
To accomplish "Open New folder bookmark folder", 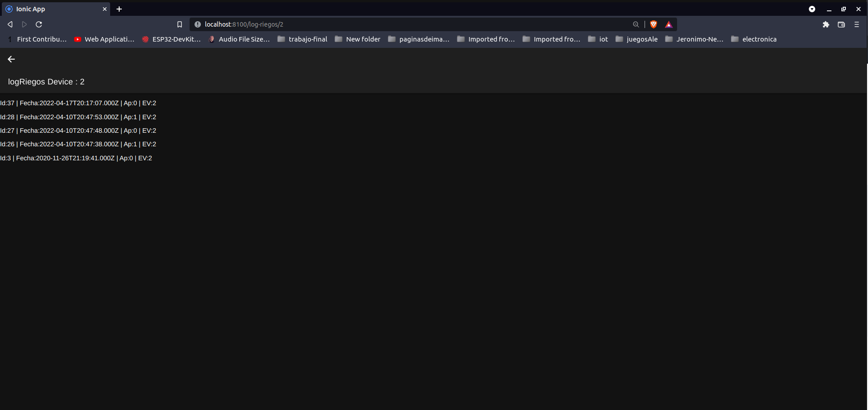I will [x=357, y=39].
